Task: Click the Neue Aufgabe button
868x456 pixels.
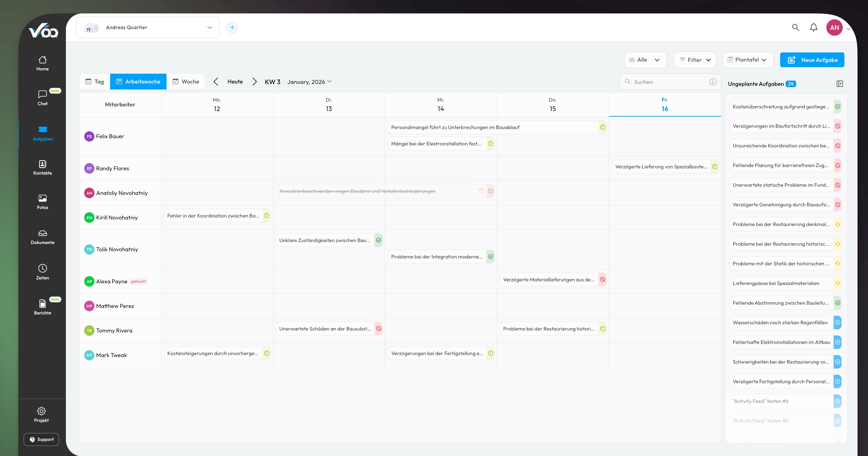Action: (812, 60)
